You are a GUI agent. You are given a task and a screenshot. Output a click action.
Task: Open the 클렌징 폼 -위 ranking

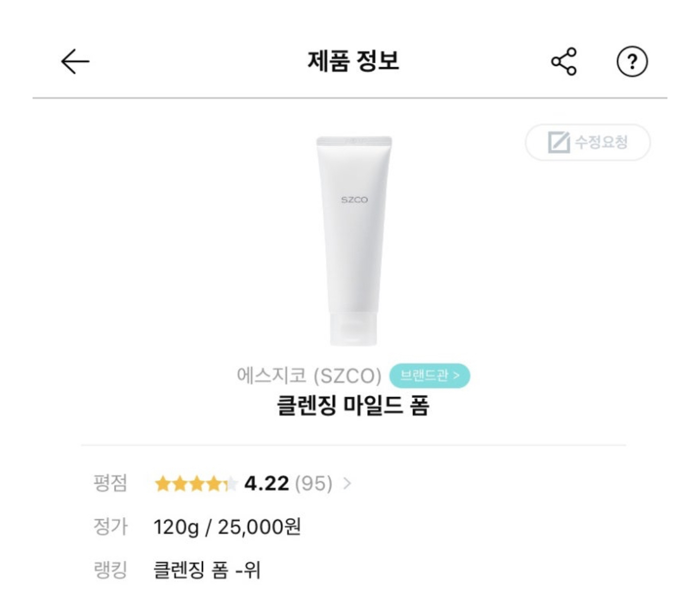pyautogui.click(x=207, y=570)
